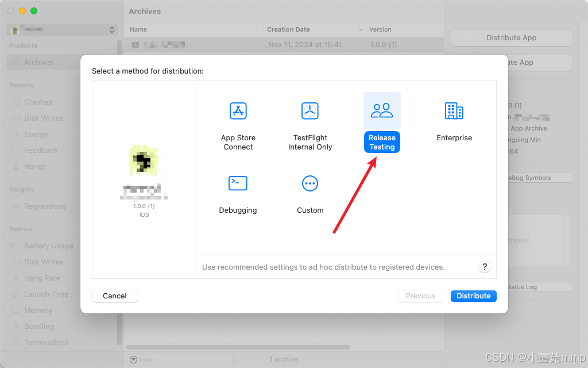This screenshot has height=368, width=588.
Task: Click the Previous button
Action: pos(421,296)
